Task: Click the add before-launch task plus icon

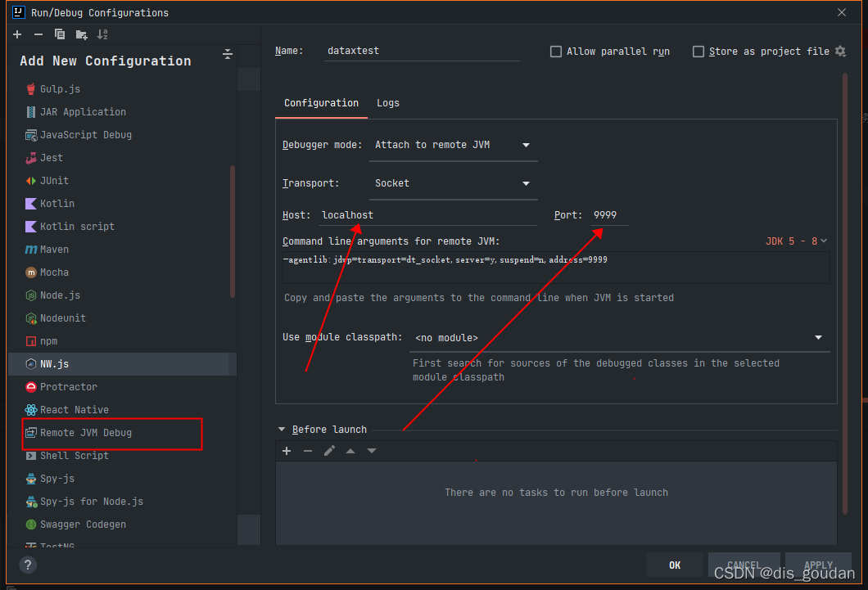Action: click(287, 451)
